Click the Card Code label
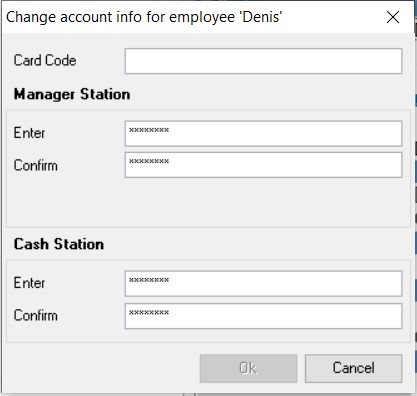417x396 pixels. point(45,61)
